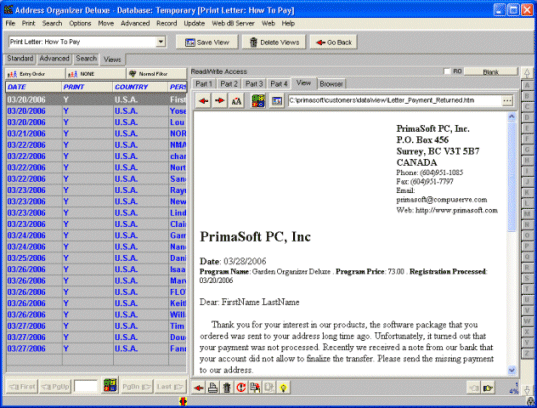
Task: Click the red marker icon in status bar
Action: click(x=183, y=401)
